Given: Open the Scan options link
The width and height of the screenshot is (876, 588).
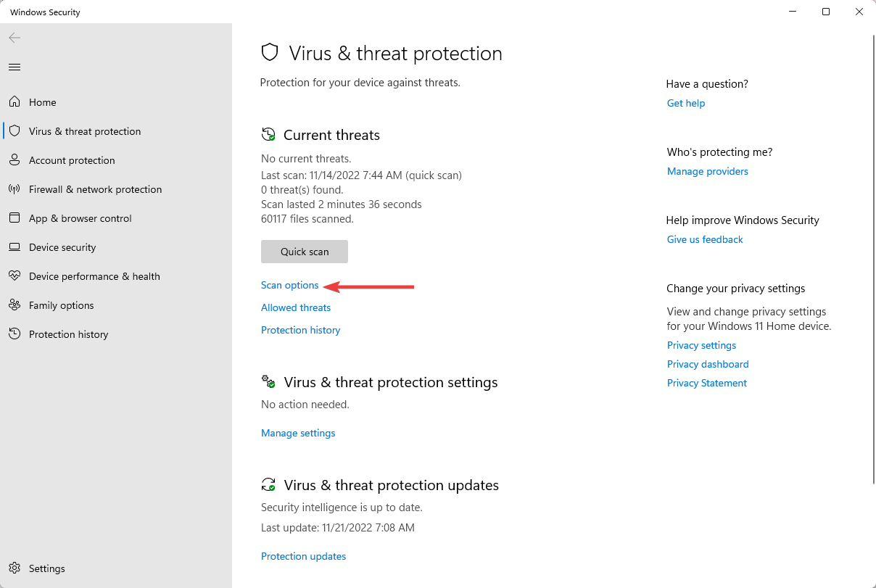Looking at the screenshot, I should pyautogui.click(x=290, y=285).
